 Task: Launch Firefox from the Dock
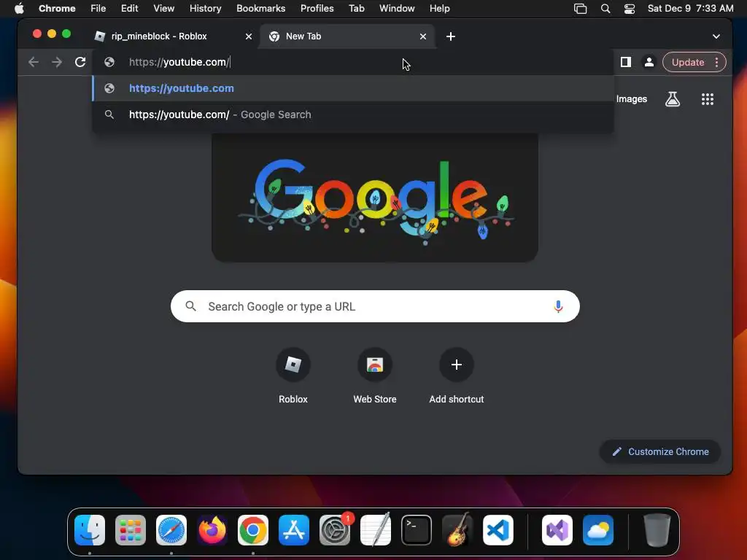pyautogui.click(x=212, y=530)
